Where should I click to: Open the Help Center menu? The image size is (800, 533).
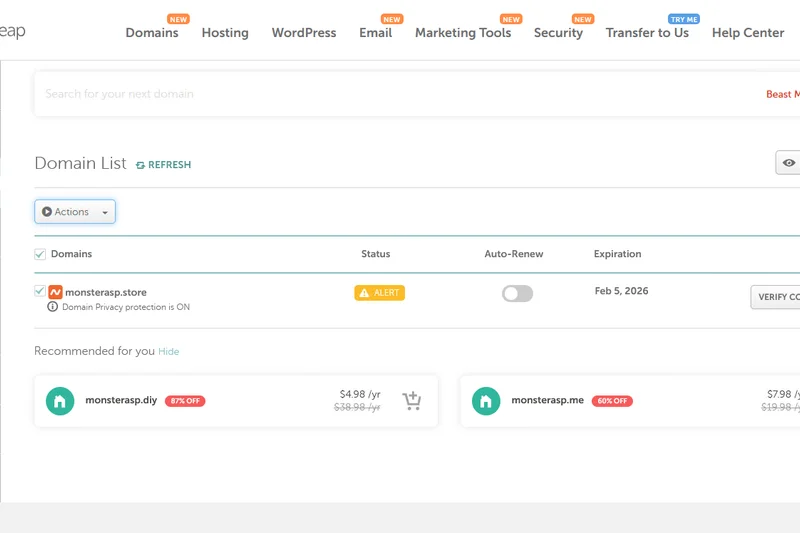[x=748, y=33]
